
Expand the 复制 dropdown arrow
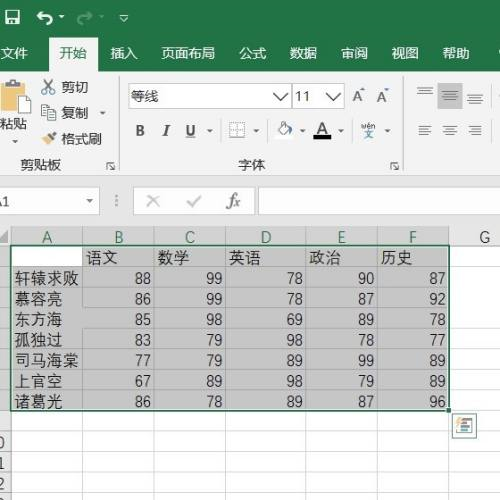click(103, 113)
